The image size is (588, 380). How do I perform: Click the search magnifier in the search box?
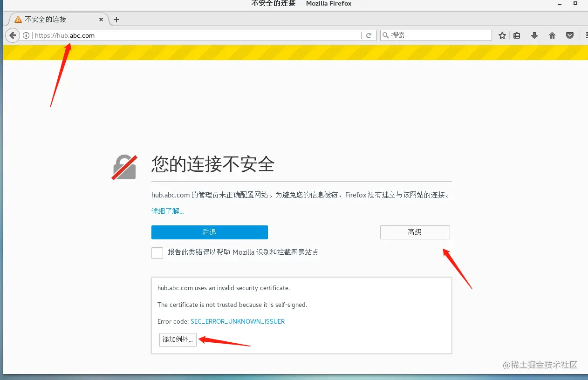(x=385, y=35)
